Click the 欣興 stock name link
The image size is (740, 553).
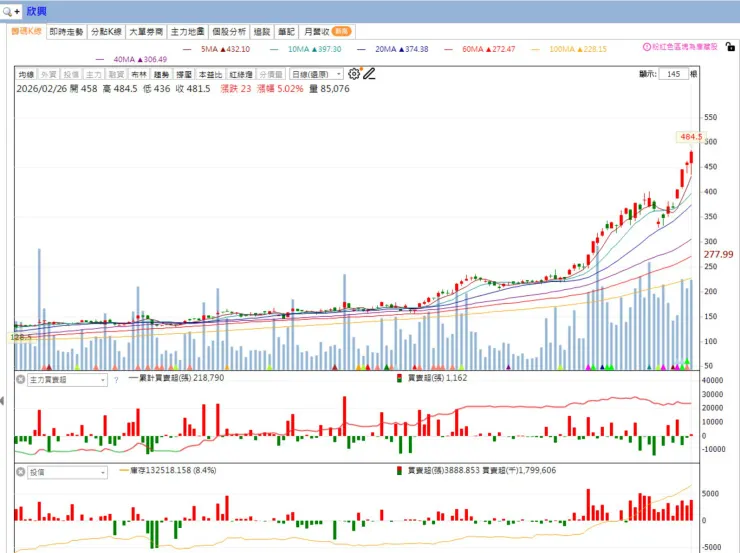[x=36, y=11]
